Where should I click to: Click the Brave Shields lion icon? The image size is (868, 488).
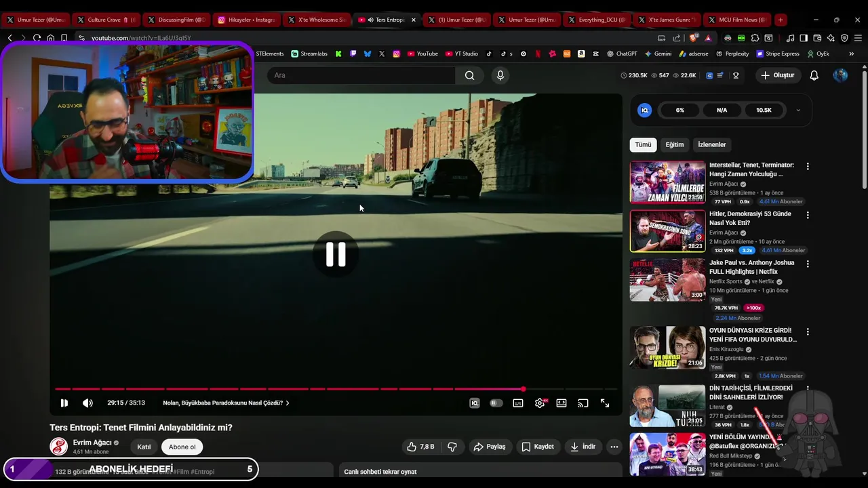click(x=693, y=38)
